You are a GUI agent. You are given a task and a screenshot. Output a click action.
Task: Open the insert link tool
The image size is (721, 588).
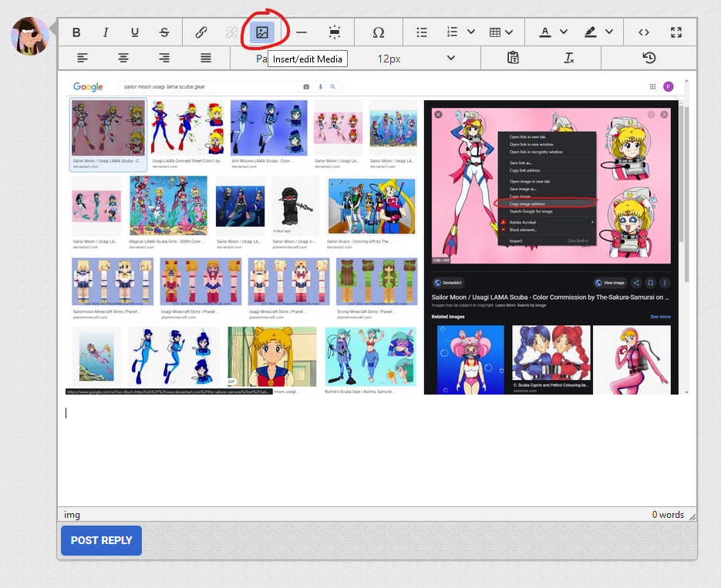point(201,32)
